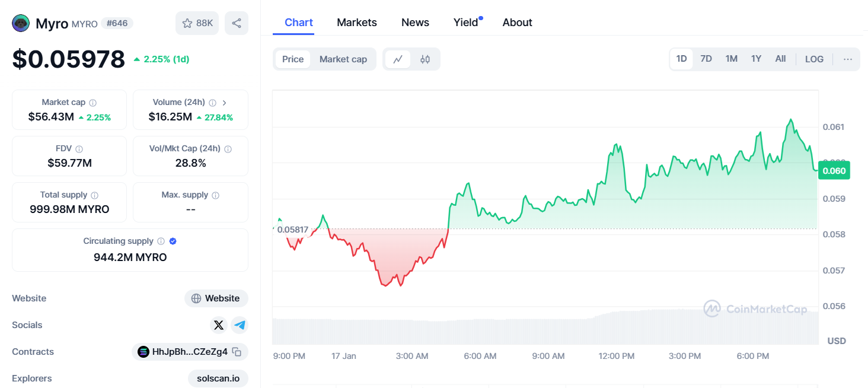Show Volume (24h) info tooltip icon

[213, 103]
